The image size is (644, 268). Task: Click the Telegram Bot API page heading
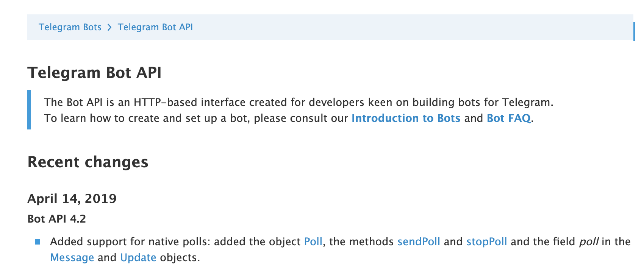[95, 73]
